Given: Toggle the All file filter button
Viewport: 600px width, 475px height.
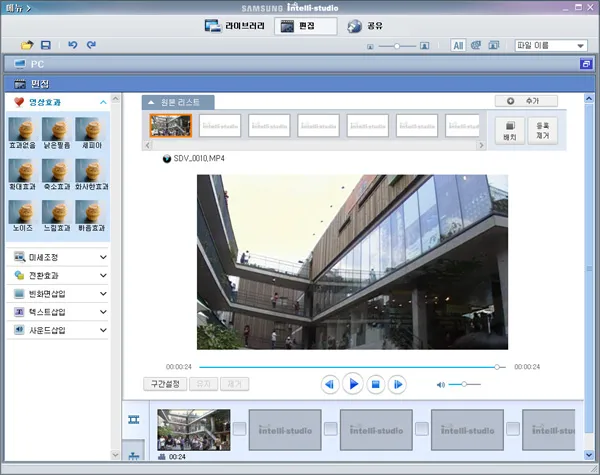Looking at the screenshot, I should coord(457,46).
